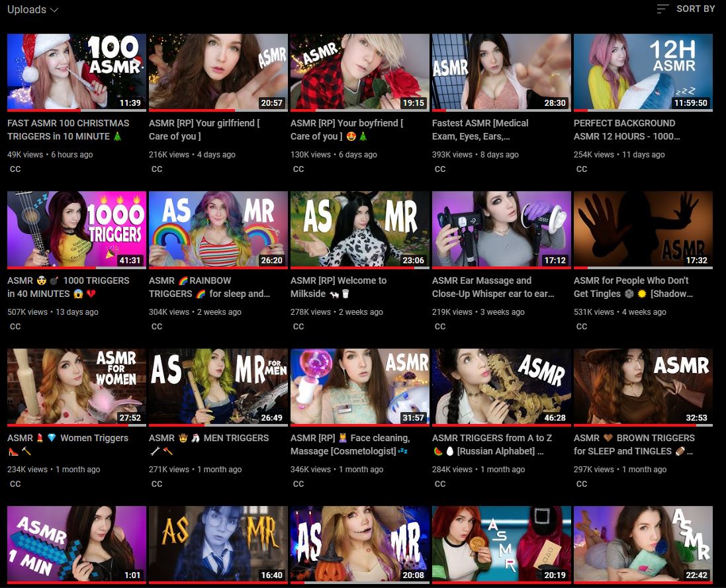Screen dimensions: 726x588
Task: Click 'ASMR TRIGGERS from A to Z' title
Action: [492, 444]
